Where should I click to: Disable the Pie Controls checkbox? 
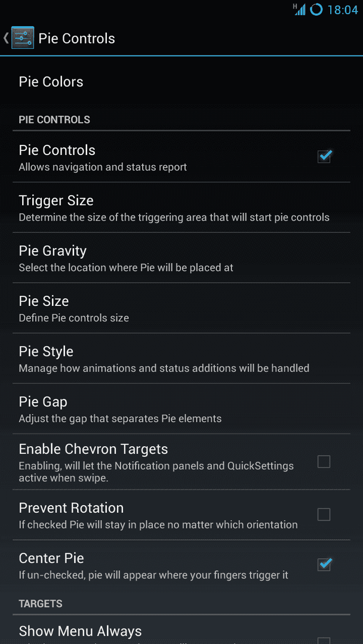pos(324,156)
